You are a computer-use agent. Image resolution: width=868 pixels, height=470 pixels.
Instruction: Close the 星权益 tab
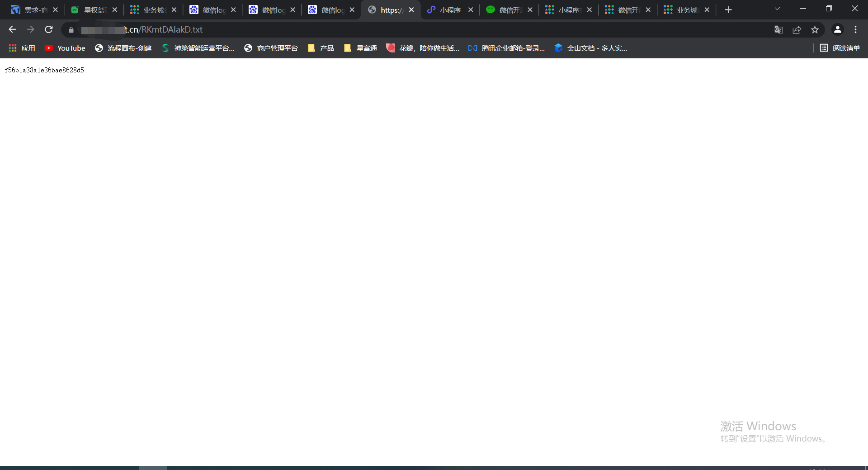(x=115, y=10)
